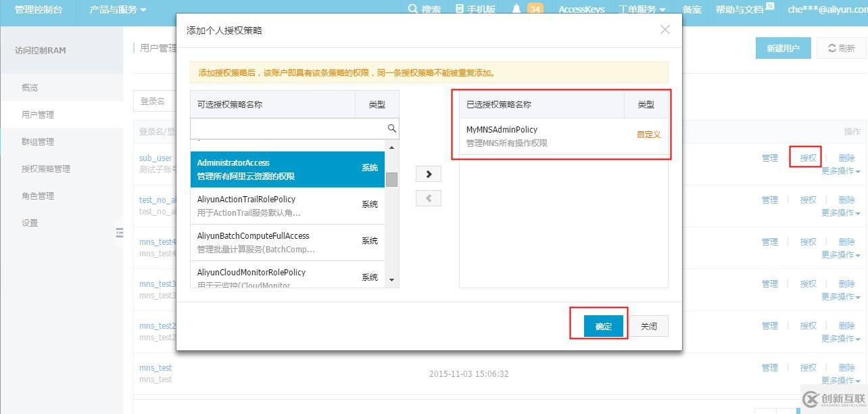Viewport: 868px width, 414px height.
Task: Open AccessKeys from the top navigation
Action: click(x=581, y=9)
